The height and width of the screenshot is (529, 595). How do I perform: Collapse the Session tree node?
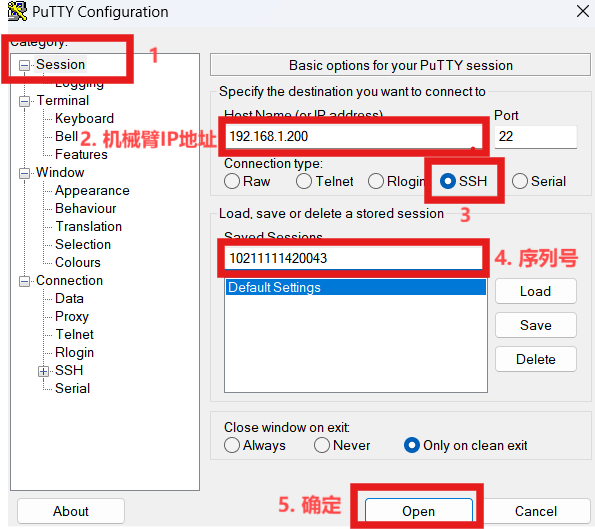pos(24,65)
